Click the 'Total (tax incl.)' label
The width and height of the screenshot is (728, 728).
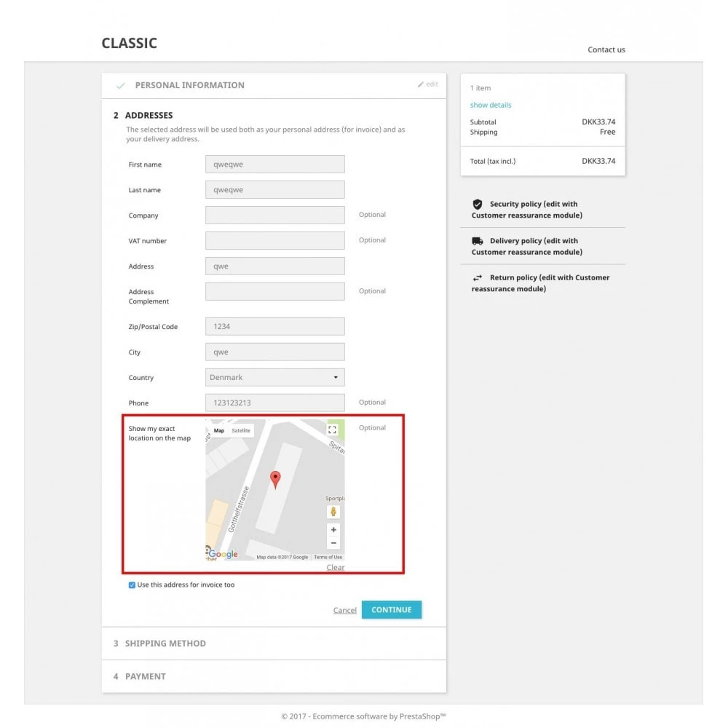(493, 161)
